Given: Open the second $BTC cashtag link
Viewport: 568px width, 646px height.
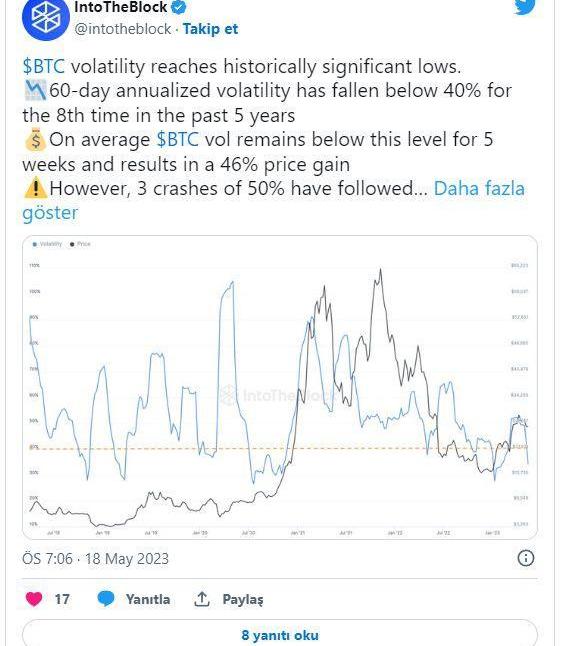Looking at the screenshot, I should coord(178,140).
